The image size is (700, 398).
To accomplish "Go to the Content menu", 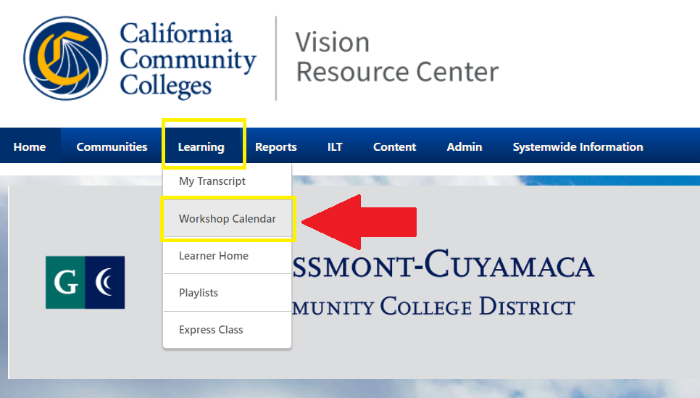I will tap(395, 147).
